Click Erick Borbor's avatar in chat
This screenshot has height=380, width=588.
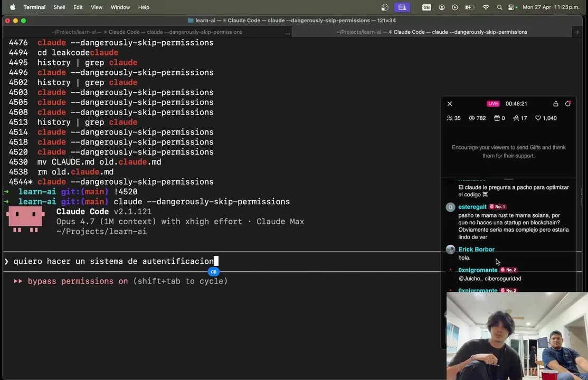(450, 250)
